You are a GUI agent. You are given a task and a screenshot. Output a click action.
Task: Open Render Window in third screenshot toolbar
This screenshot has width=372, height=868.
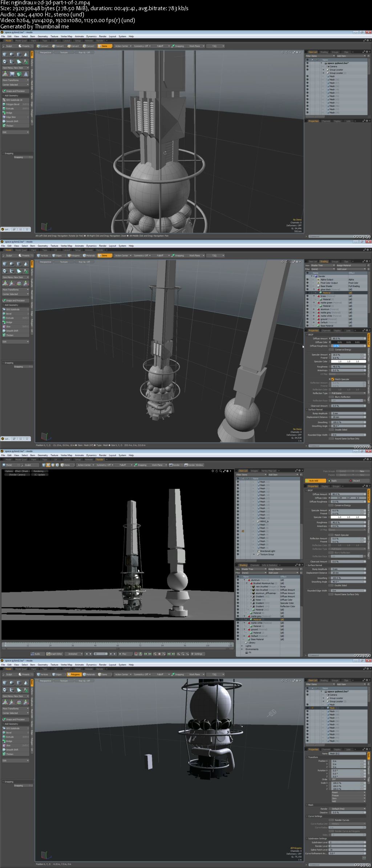[x=195, y=465]
